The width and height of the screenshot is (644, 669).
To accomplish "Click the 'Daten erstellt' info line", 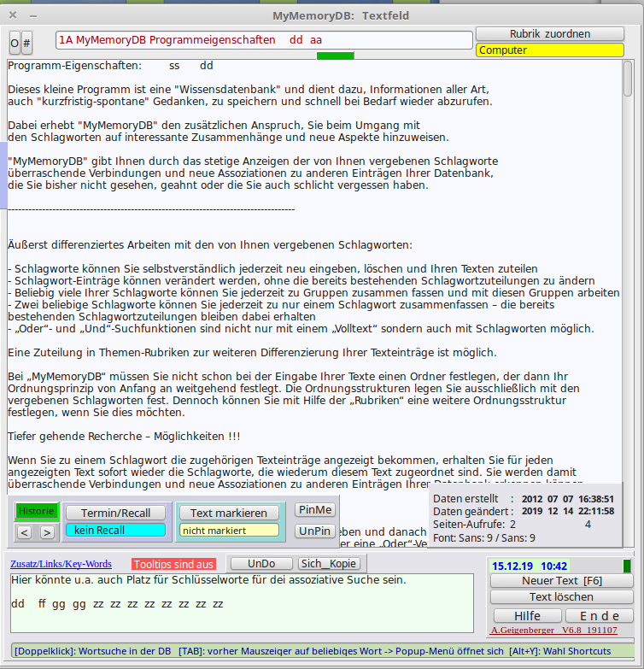I will (524, 499).
